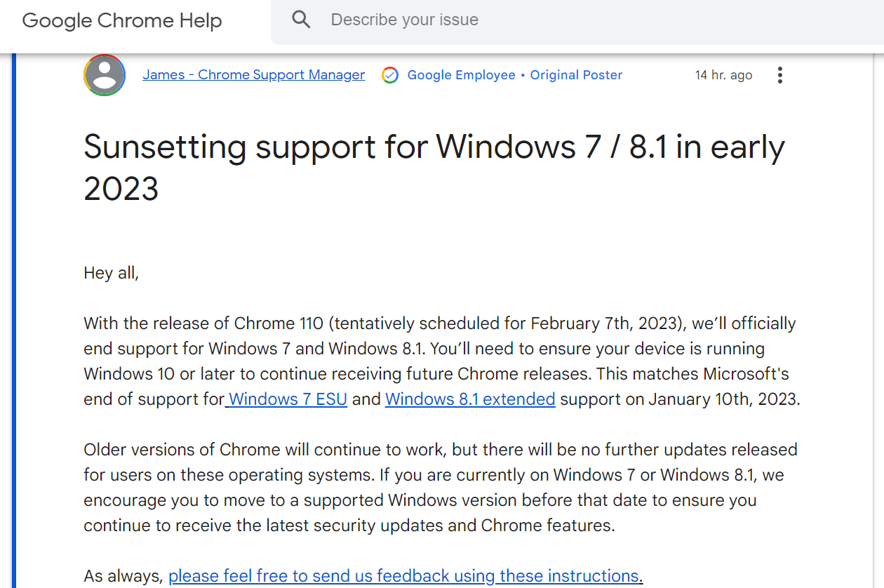Select the thread title text
The height and width of the screenshot is (588, 884).
click(434, 147)
